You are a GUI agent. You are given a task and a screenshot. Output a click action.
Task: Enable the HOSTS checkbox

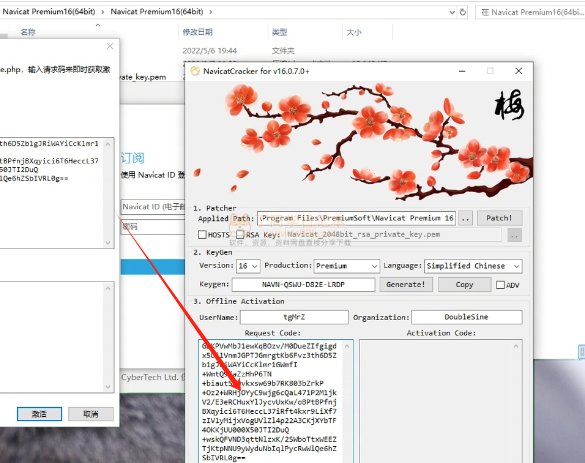click(x=202, y=235)
